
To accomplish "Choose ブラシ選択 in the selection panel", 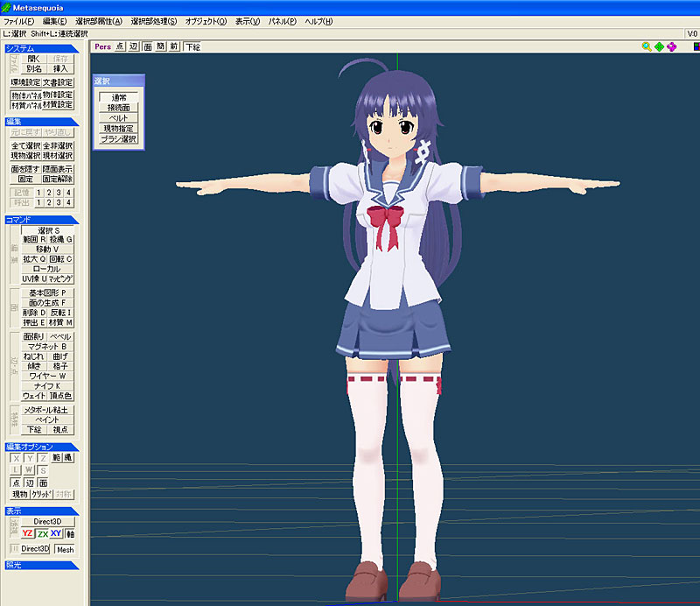I will click(118, 138).
